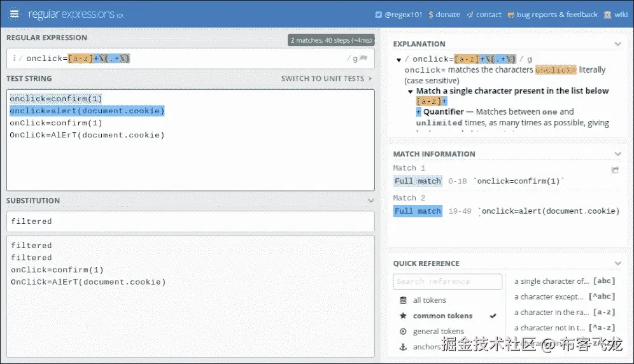Screen dimensions: 634x364
Task: Open the contact link
Action: pos(484,15)
